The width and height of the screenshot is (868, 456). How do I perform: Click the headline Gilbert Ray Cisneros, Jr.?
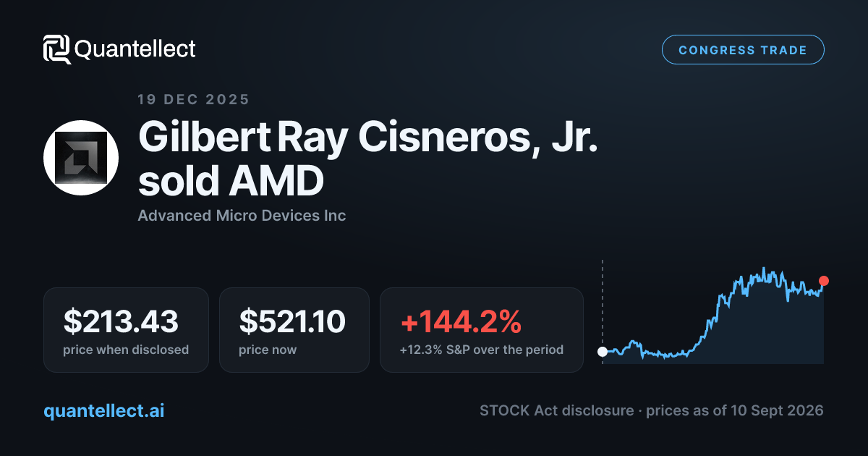(368, 138)
